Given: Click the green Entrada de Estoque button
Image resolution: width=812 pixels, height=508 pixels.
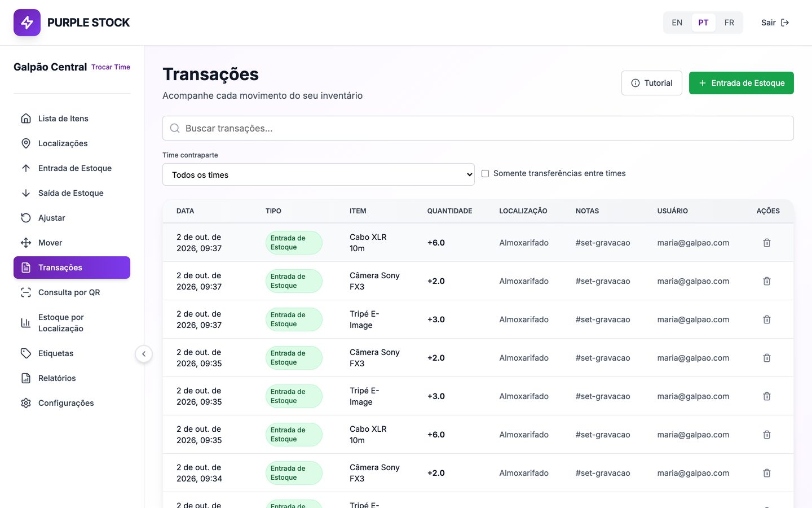Looking at the screenshot, I should [742, 83].
